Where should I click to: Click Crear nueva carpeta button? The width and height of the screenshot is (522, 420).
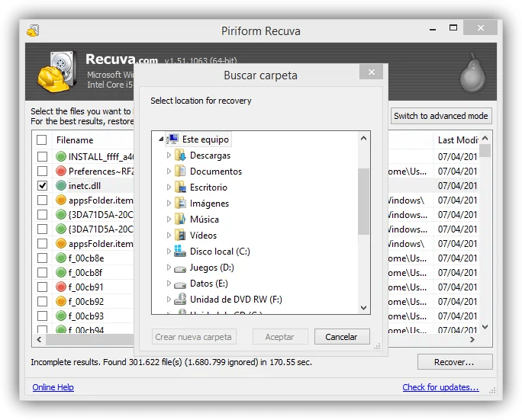194,337
